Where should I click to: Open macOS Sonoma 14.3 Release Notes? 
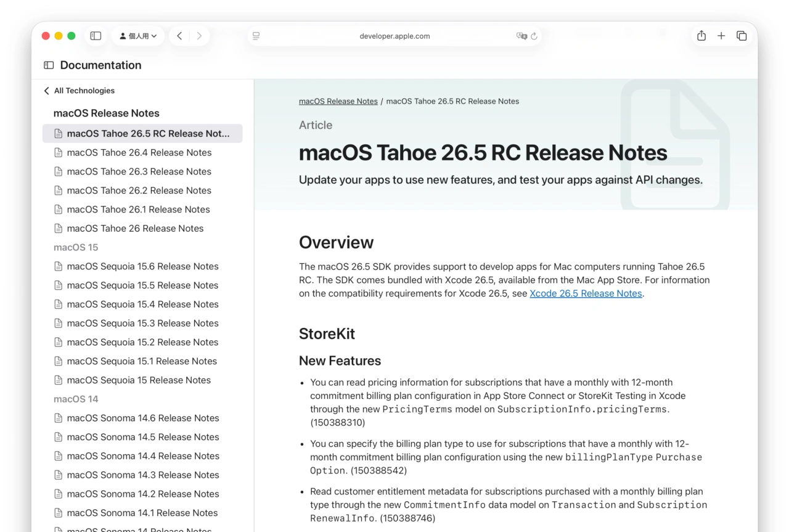coord(143,475)
